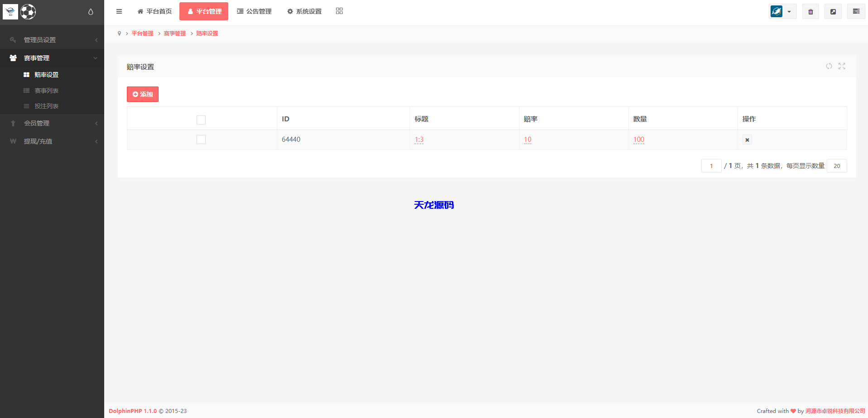Open 赛事列表 in the sidebar
The image size is (868, 418).
(47, 91)
